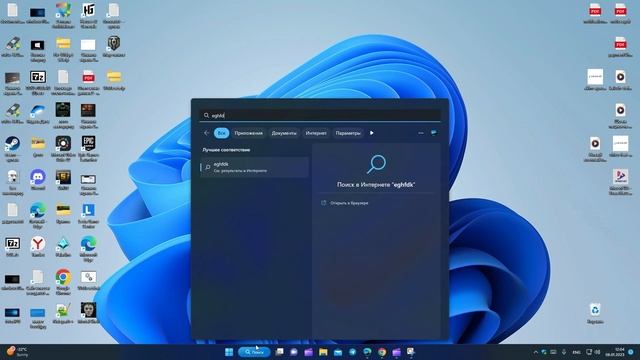Open the weather widget on taskbar
The image size is (640, 360).
[17, 352]
